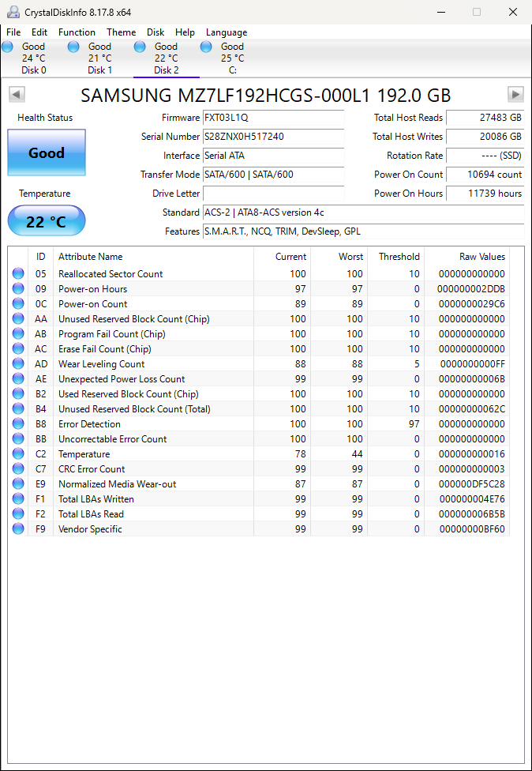The width and height of the screenshot is (532, 771).
Task: Click status orb for Wear Leveling Count
Action: pos(18,364)
